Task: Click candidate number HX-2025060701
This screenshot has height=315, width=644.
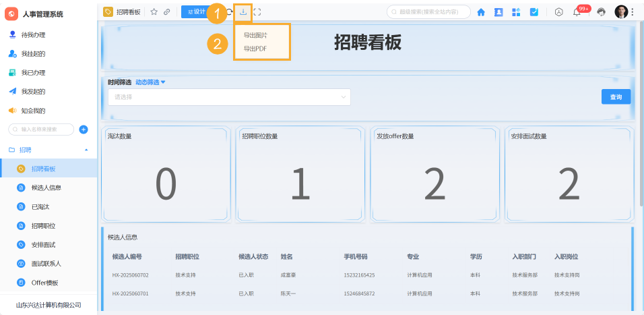Action: pyautogui.click(x=130, y=294)
